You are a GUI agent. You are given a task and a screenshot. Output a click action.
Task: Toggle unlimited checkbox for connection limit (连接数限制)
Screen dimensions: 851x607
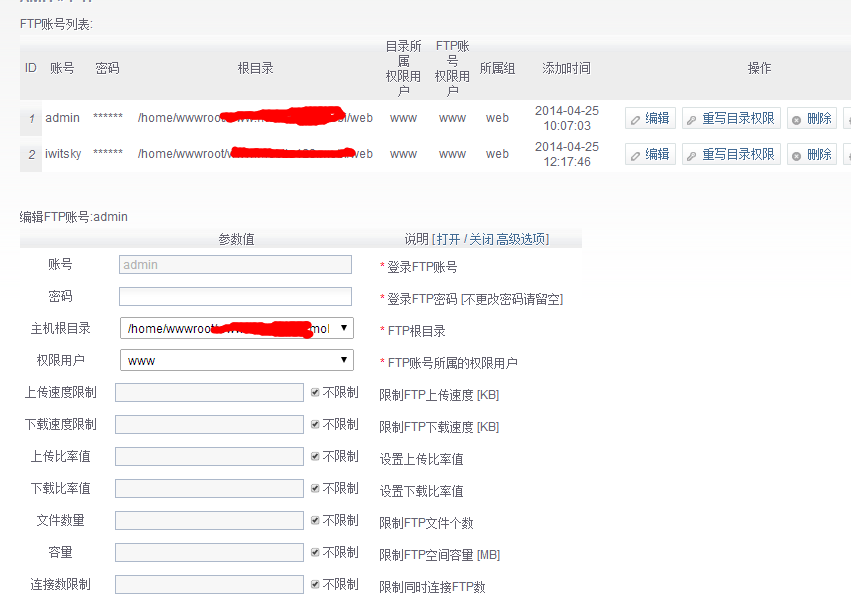point(316,585)
